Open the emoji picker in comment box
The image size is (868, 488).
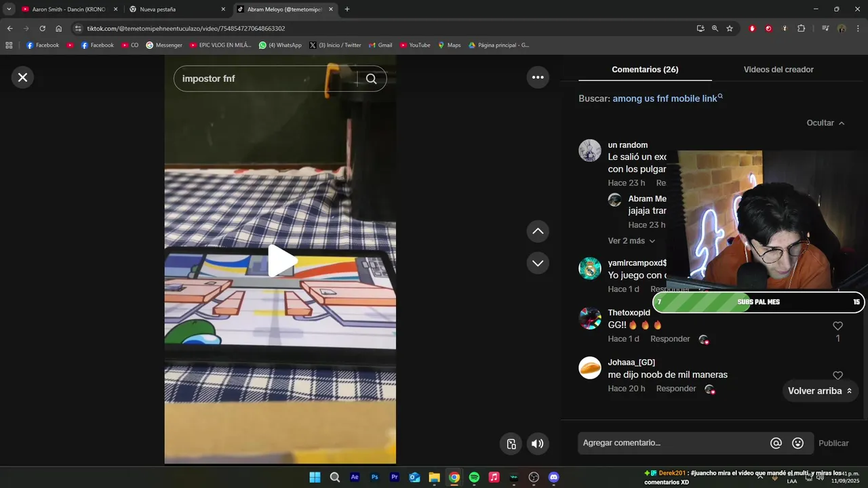tap(798, 443)
